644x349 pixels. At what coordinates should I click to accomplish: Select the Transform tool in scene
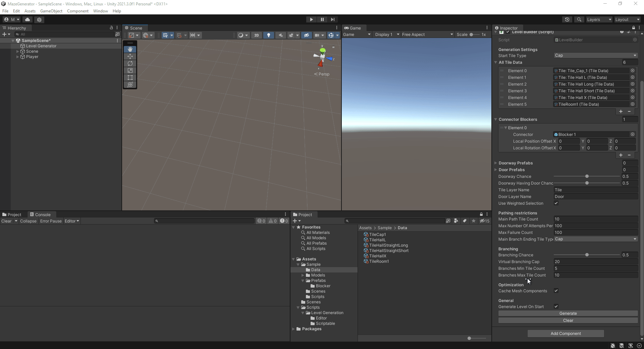point(130,85)
